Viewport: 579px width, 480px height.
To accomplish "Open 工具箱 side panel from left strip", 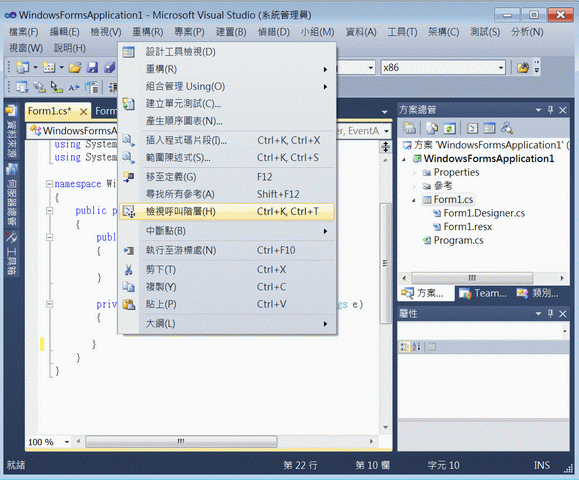I will click(x=11, y=253).
